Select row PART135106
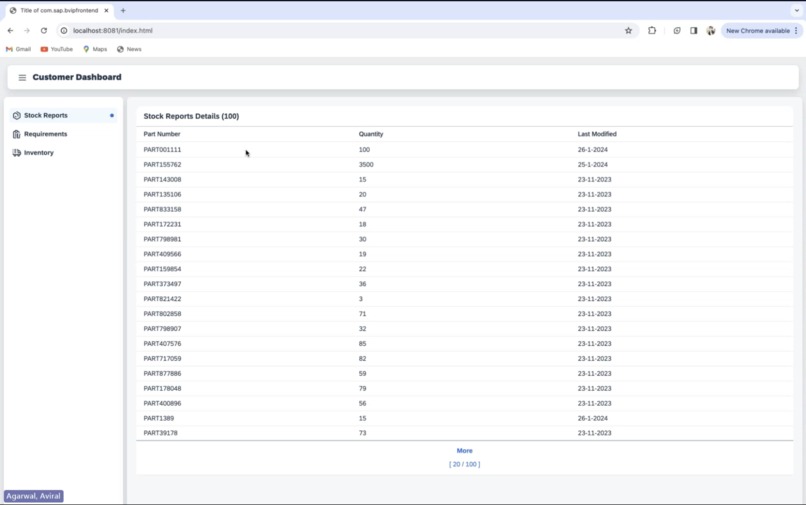Screen dimensions: 806x505 (464, 194)
